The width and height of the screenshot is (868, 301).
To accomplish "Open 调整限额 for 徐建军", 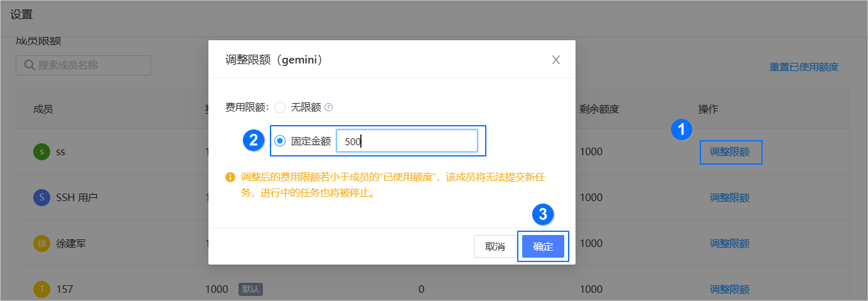I will (x=729, y=243).
